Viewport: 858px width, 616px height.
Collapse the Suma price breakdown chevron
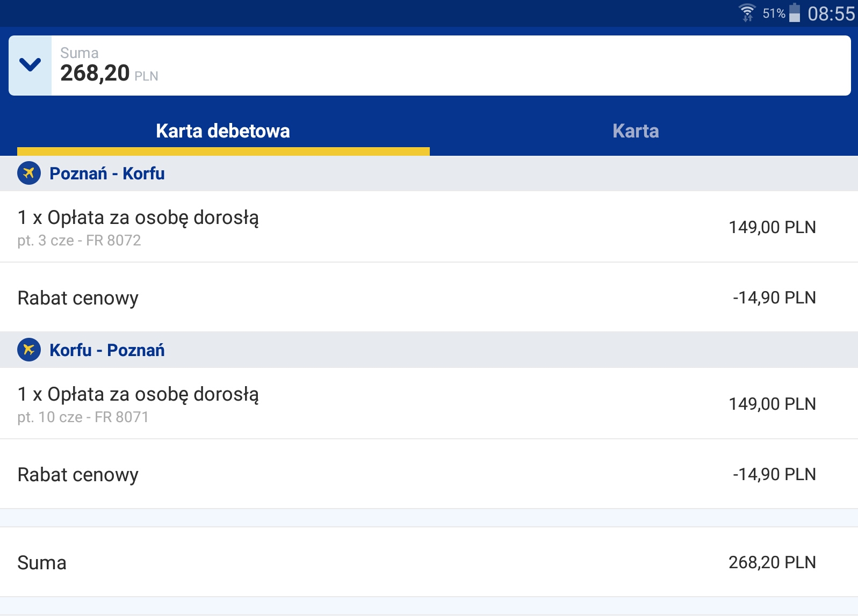pyautogui.click(x=30, y=66)
